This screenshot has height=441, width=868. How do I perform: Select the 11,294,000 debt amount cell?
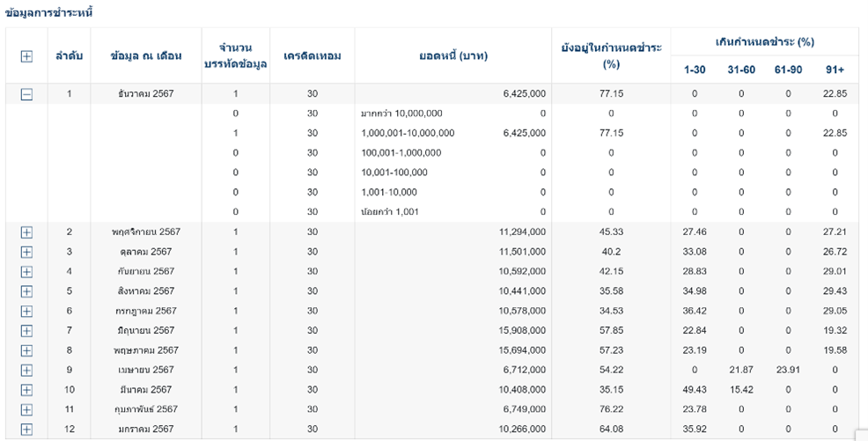522,232
